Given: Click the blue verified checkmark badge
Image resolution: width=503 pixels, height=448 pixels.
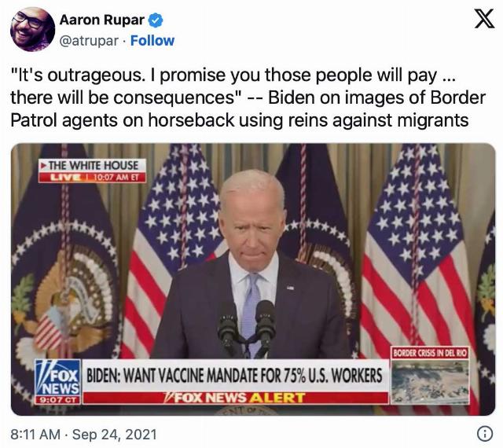Looking at the screenshot, I should pyautogui.click(x=156, y=20).
